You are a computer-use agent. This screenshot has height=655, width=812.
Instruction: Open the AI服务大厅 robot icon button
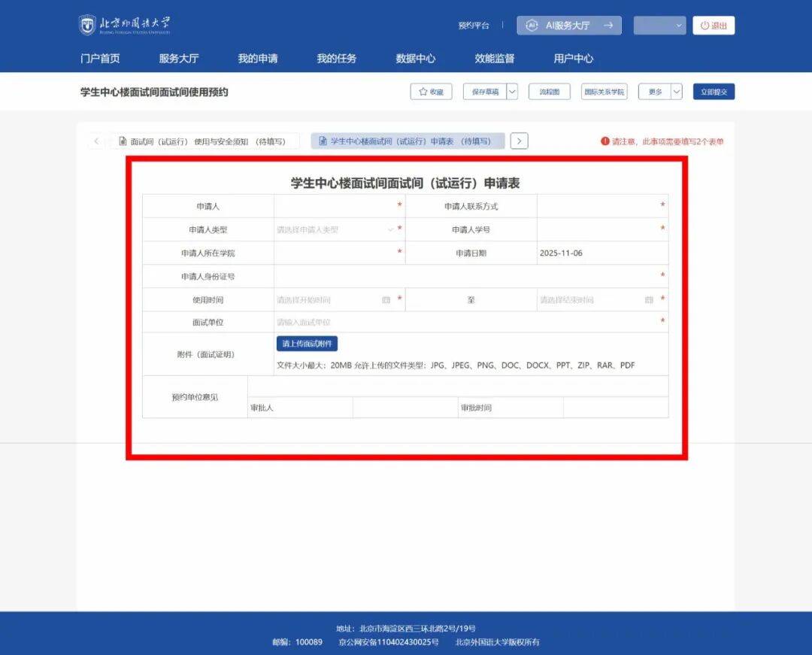[x=532, y=26]
